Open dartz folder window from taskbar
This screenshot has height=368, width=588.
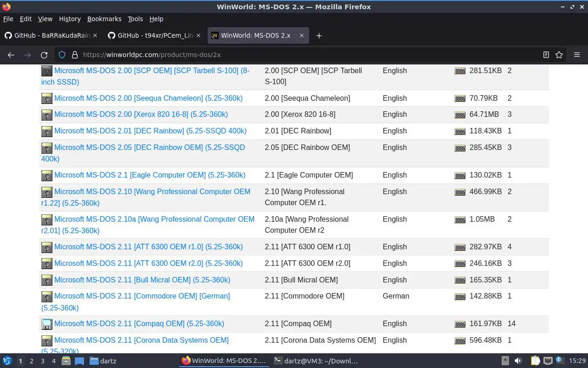point(103,361)
